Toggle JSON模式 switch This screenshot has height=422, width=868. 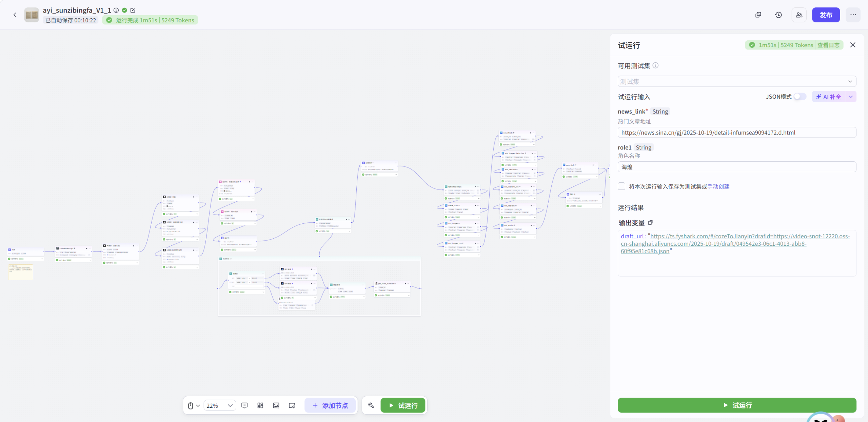click(x=800, y=97)
